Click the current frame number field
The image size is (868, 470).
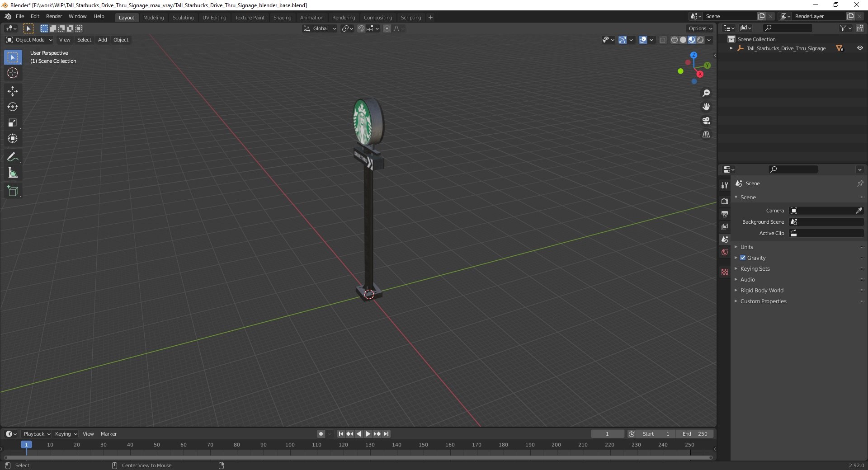tap(607, 434)
